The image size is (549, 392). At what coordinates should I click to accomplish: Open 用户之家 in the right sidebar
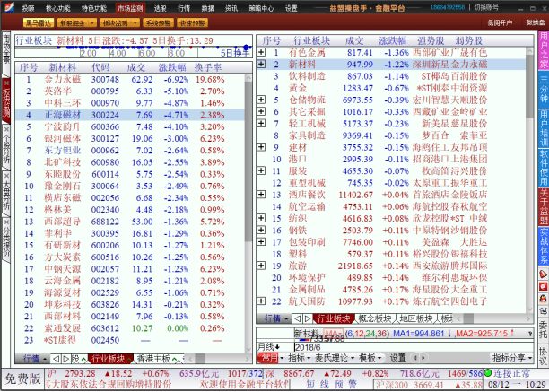(x=544, y=51)
